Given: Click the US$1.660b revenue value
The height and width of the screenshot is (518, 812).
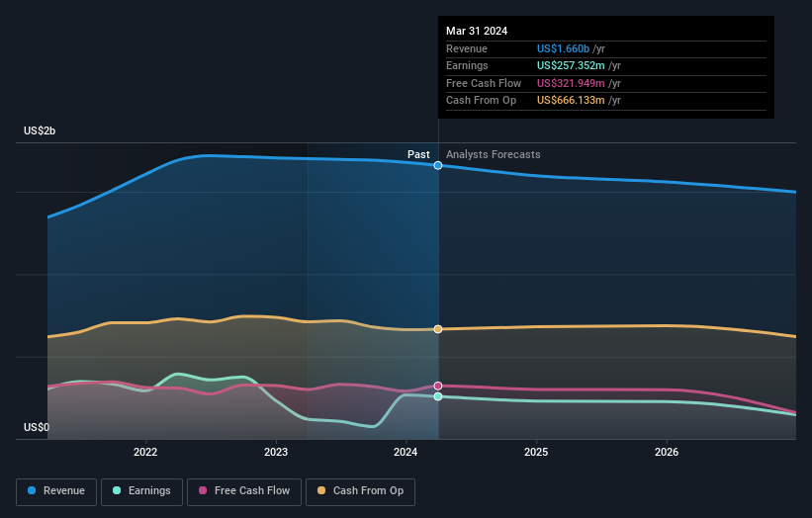Looking at the screenshot, I should tap(563, 48).
